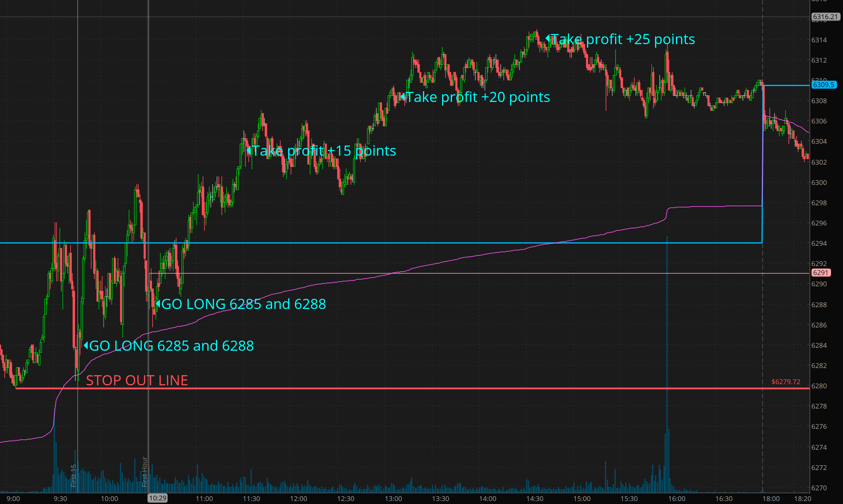Click the arrow marker beside Take profit +25 points
Image resolution: width=843 pixels, height=504 pixels.
click(x=547, y=38)
